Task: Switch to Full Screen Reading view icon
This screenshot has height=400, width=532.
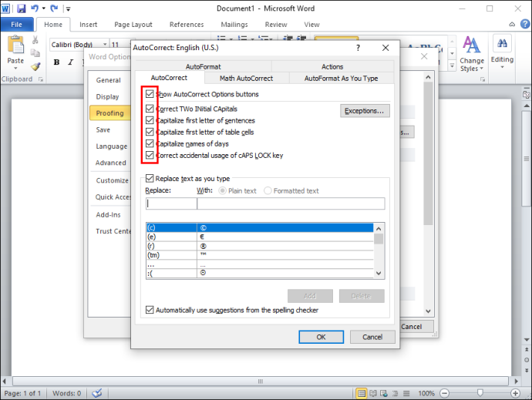Action: point(373,393)
